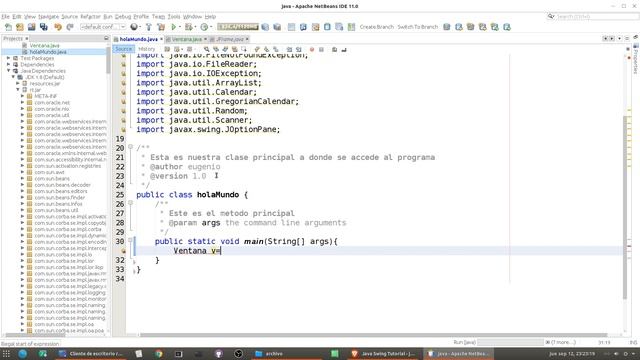The image size is (640, 360).
Task: Click the Undo toolbar icon
Action: (x=58, y=27)
